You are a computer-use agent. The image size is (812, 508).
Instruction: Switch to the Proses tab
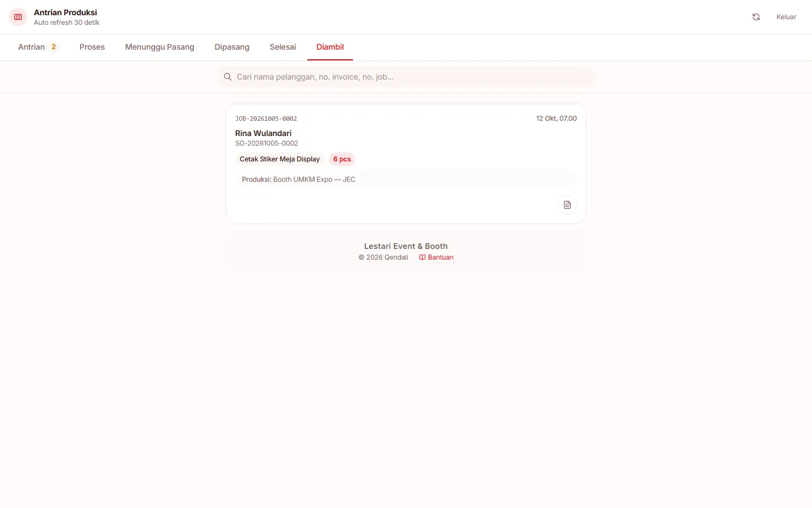pyautogui.click(x=92, y=47)
